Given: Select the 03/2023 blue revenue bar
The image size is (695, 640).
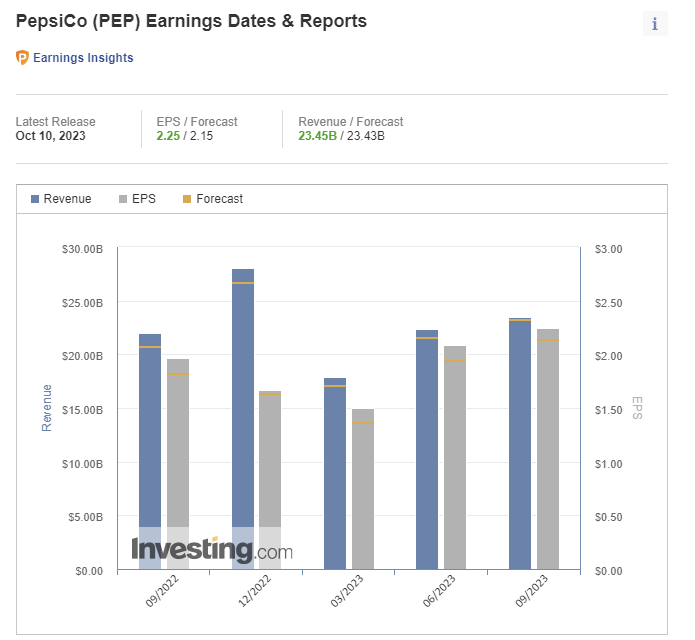Looking at the screenshot, I should [335, 473].
